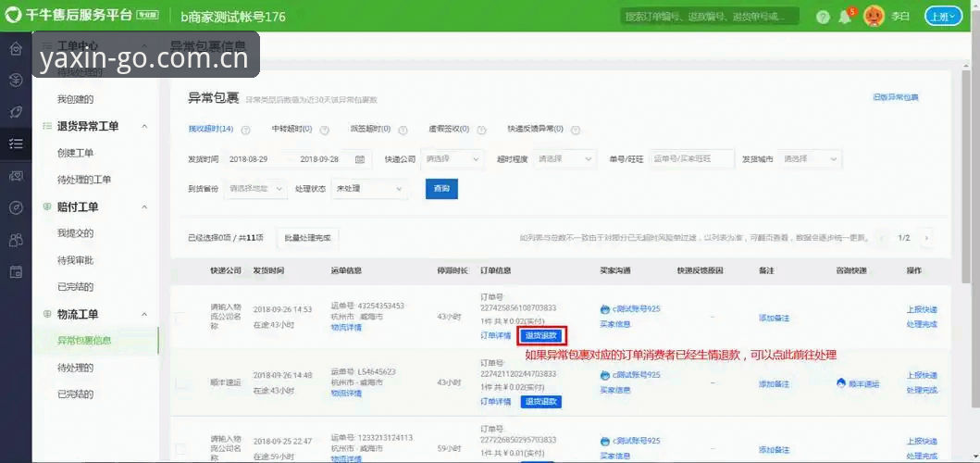
Task: Click 添加备注 in the first table row
Action: (774, 318)
